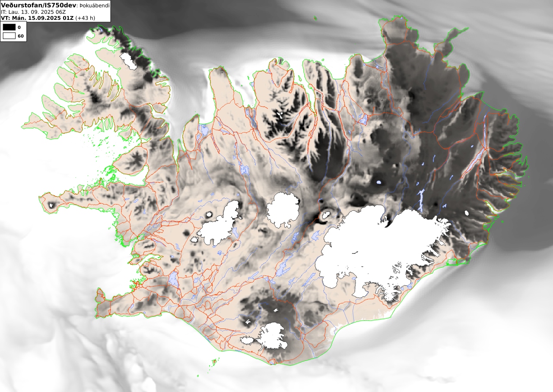
Task: Click the legend value '0'
Action: pyautogui.click(x=19, y=27)
